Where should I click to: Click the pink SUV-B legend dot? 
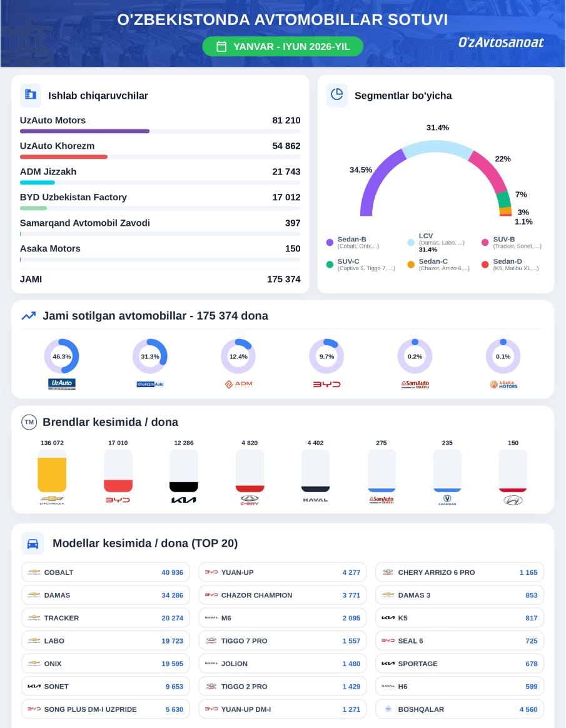[485, 243]
